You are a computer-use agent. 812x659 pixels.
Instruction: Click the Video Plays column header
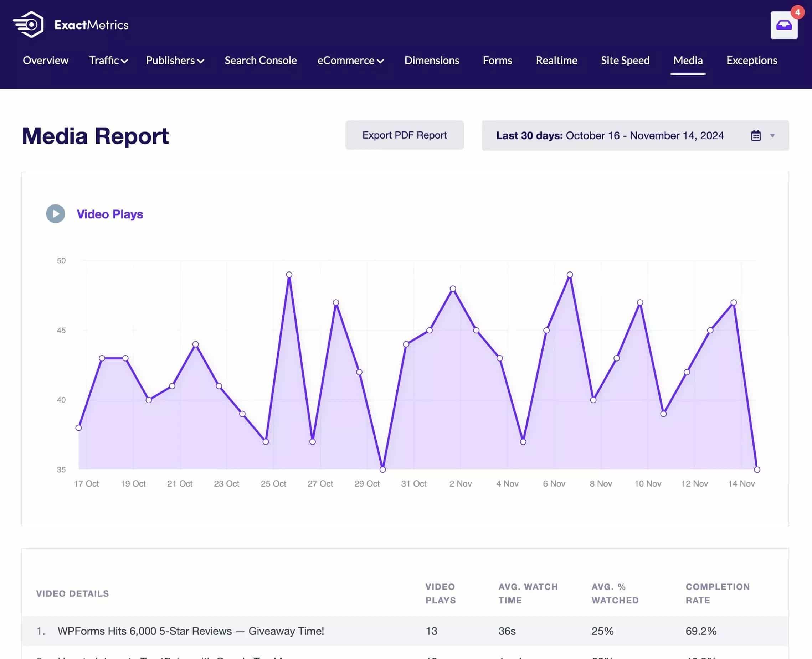click(x=440, y=593)
